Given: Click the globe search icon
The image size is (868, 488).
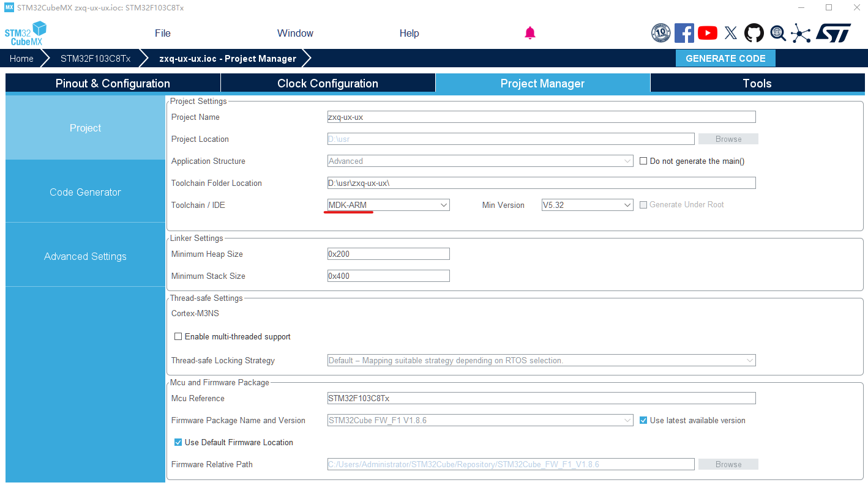Looking at the screenshot, I should tap(778, 33).
